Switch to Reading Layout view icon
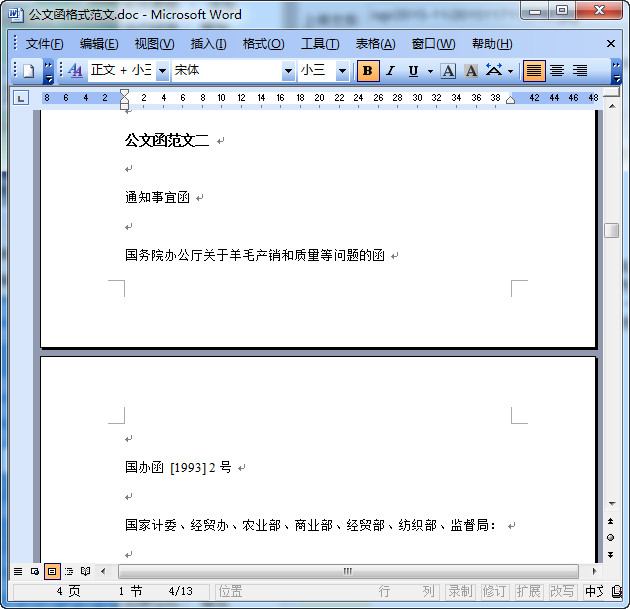 tap(86, 571)
